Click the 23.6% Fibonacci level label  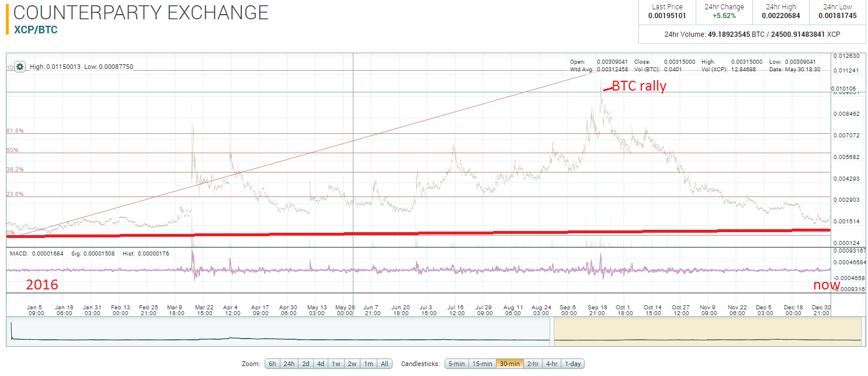[15, 194]
